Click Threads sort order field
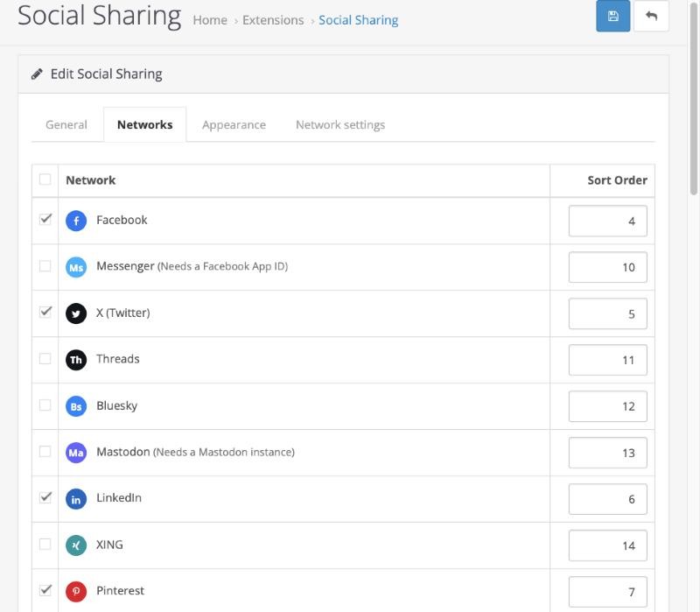 pyautogui.click(x=607, y=360)
